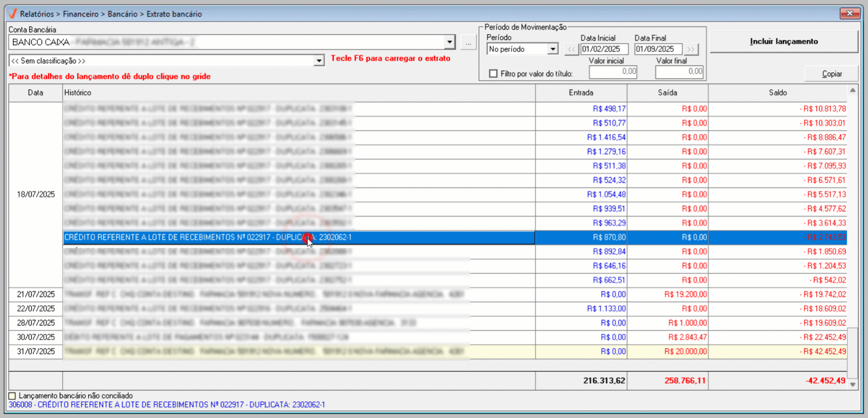Open the Sem classificação dropdown
Screen dimensions: 868x418
tap(319, 61)
